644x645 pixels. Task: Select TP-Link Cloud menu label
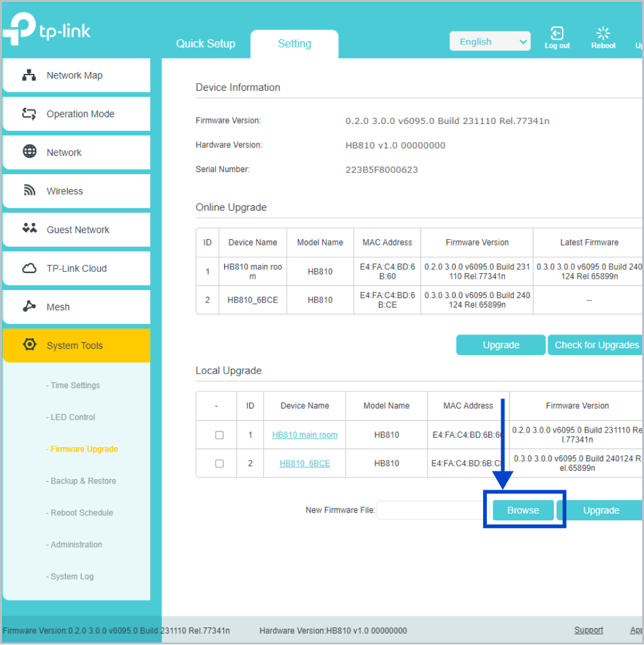coord(76,269)
